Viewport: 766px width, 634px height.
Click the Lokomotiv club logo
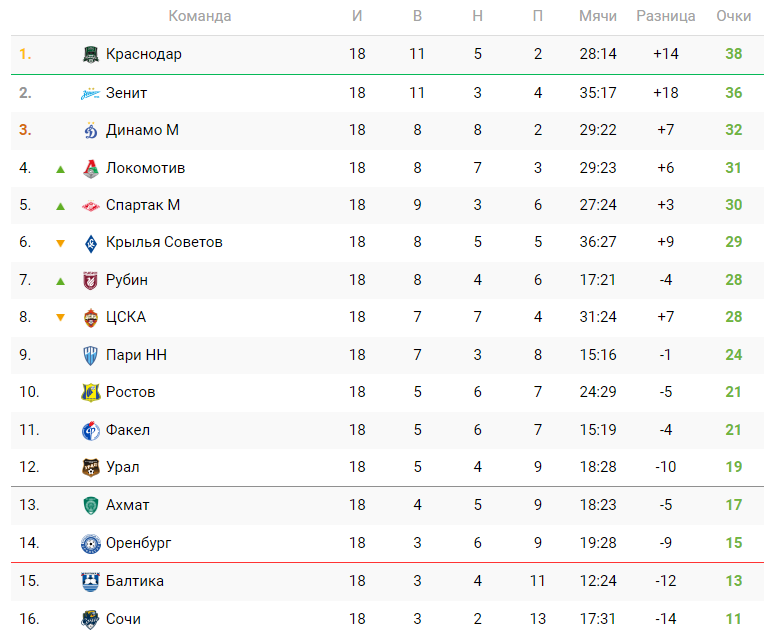point(91,168)
